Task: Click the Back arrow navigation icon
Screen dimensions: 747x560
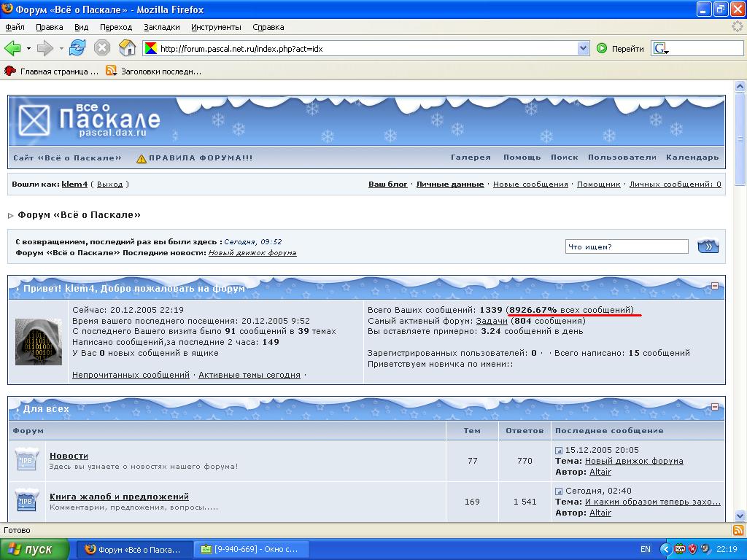Action: pyautogui.click(x=12, y=48)
